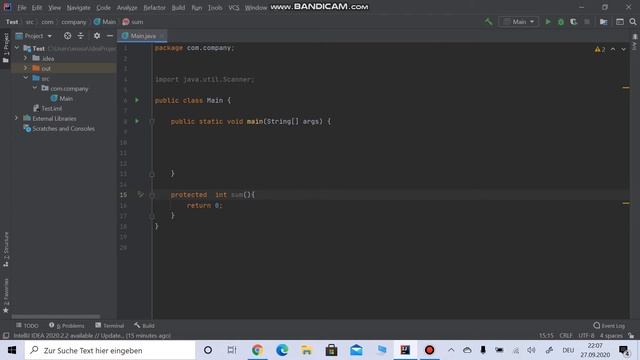Open the Refactor menu

point(154,8)
